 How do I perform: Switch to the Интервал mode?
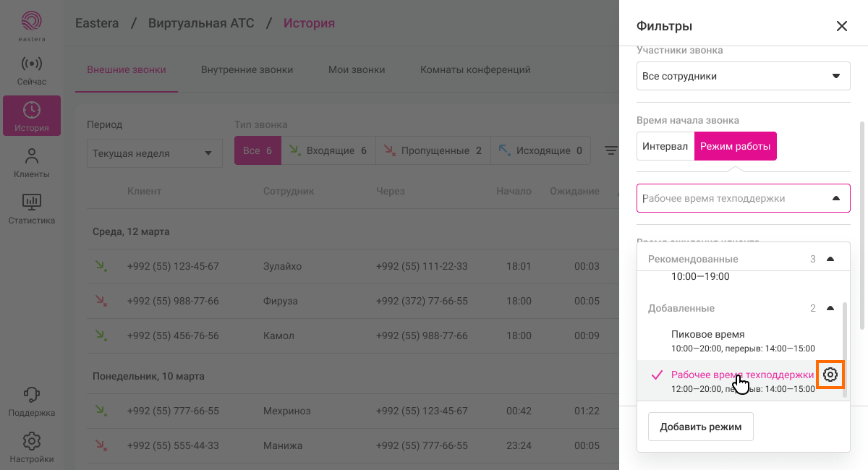665,146
